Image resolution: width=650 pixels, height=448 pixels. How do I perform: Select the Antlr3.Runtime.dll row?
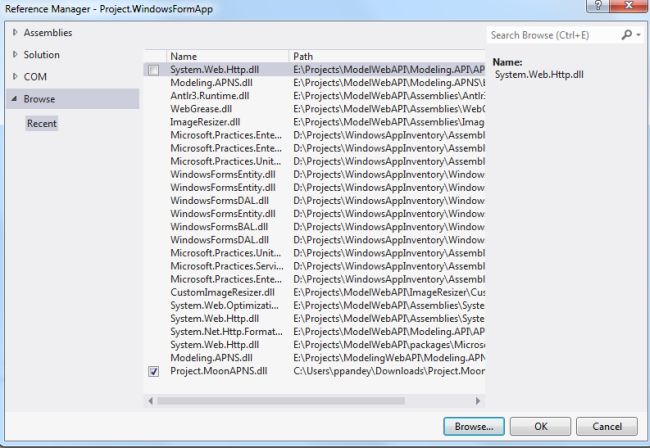tap(314, 96)
